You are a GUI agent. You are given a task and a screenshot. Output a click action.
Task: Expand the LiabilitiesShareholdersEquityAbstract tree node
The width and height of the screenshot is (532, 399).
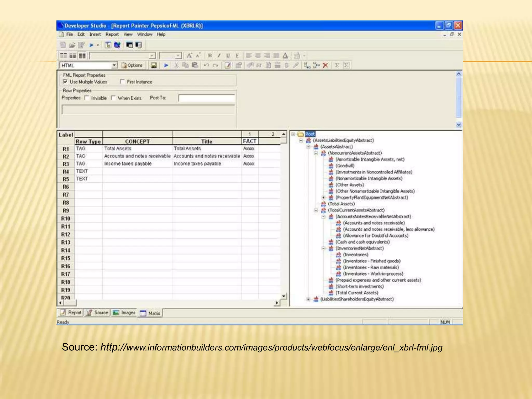(x=308, y=299)
